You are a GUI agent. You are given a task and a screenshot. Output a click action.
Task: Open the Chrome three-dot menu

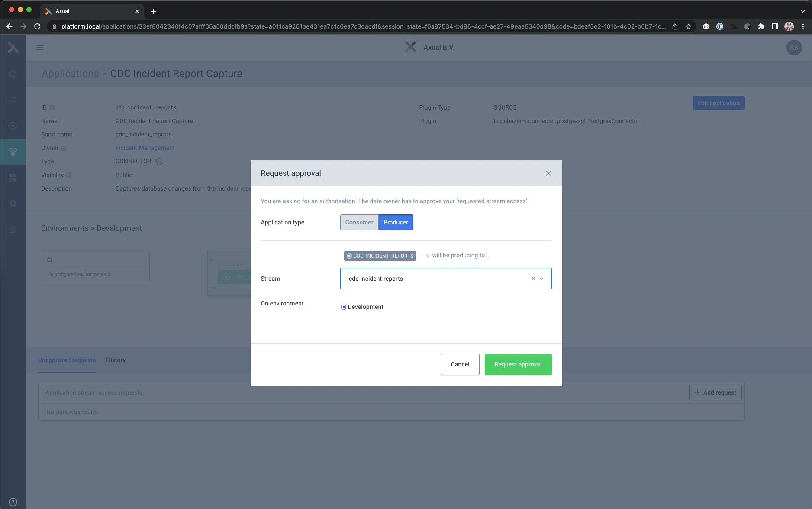coord(803,26)
